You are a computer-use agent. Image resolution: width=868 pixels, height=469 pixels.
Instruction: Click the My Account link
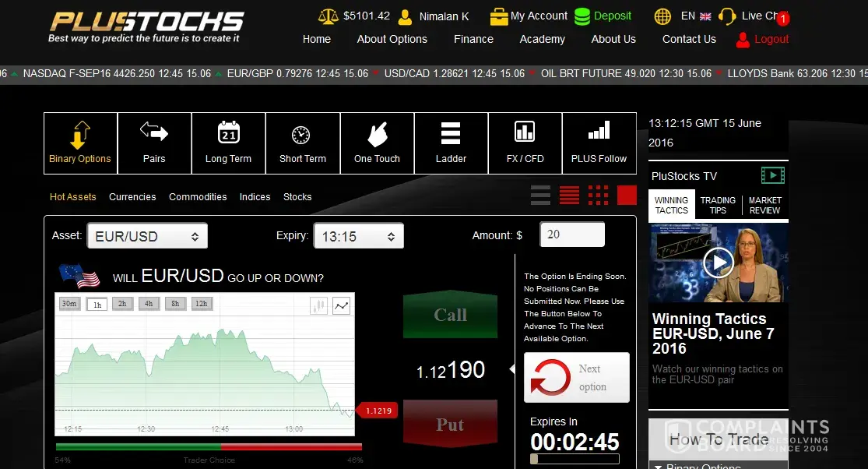(539, 16)
